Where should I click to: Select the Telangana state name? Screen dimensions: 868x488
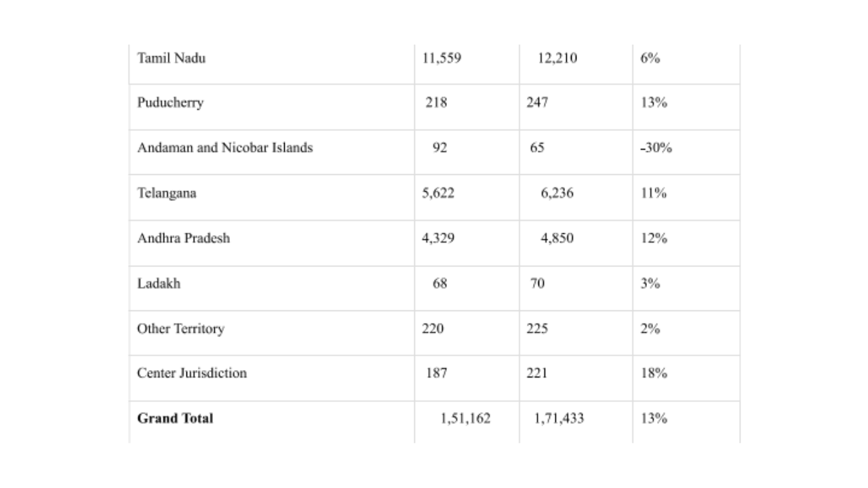tap(167, 193)
